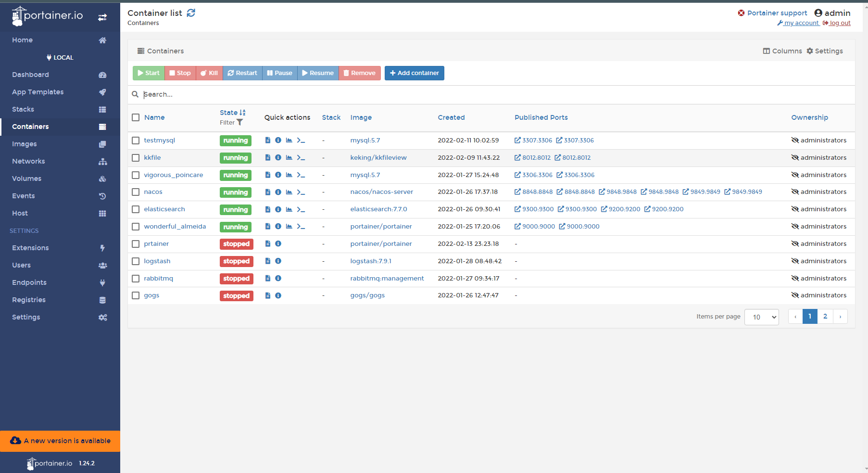Go to App Templates menu item

tap(60, 92)
